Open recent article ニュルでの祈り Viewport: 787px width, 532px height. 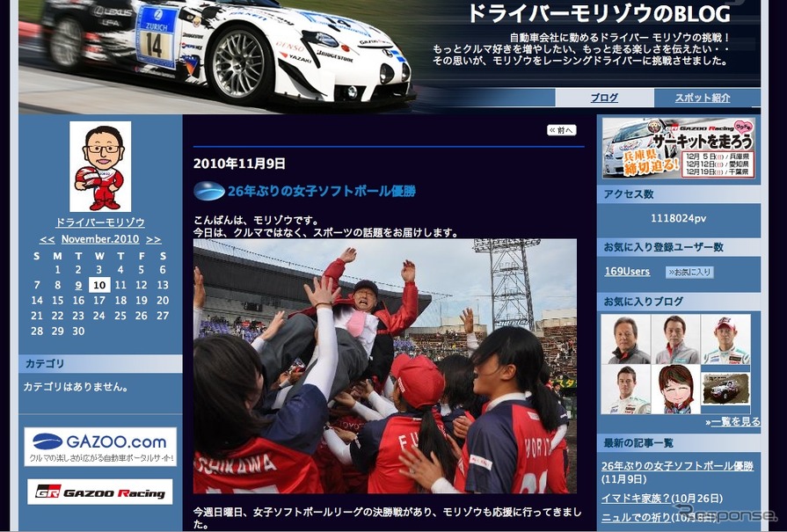(x=636, y=517)
